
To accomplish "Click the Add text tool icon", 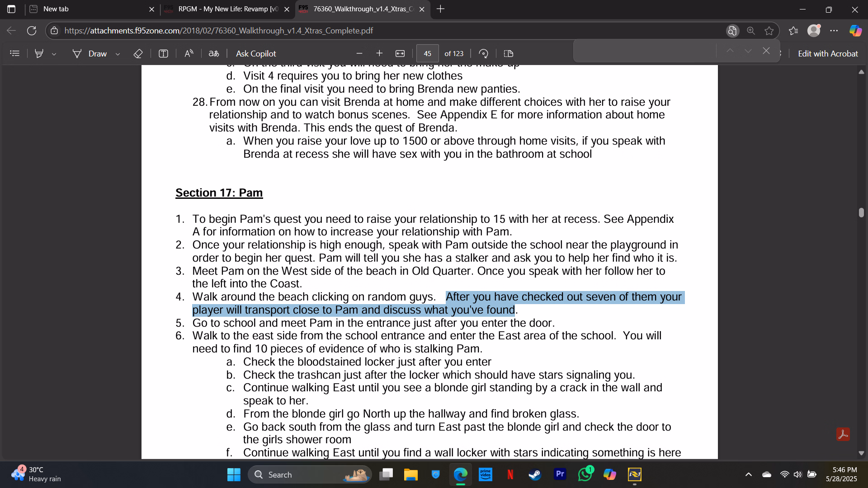I will point(163,53).
